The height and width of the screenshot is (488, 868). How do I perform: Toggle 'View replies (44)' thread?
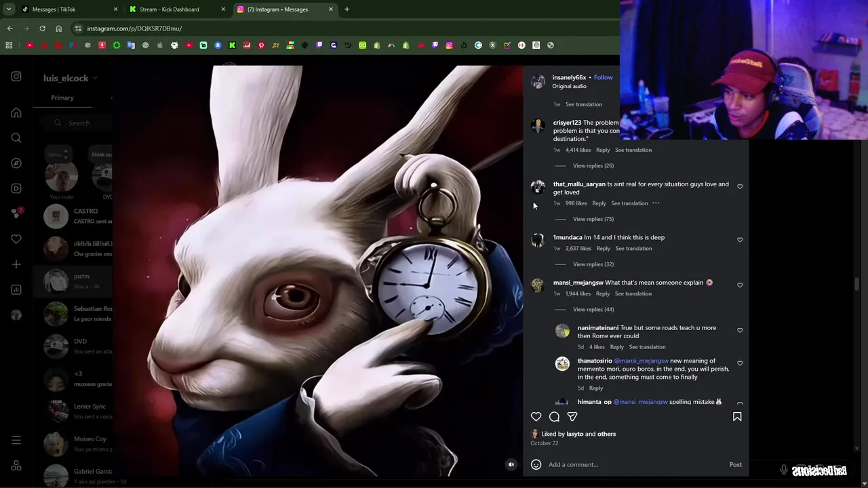tap(593, 309)
